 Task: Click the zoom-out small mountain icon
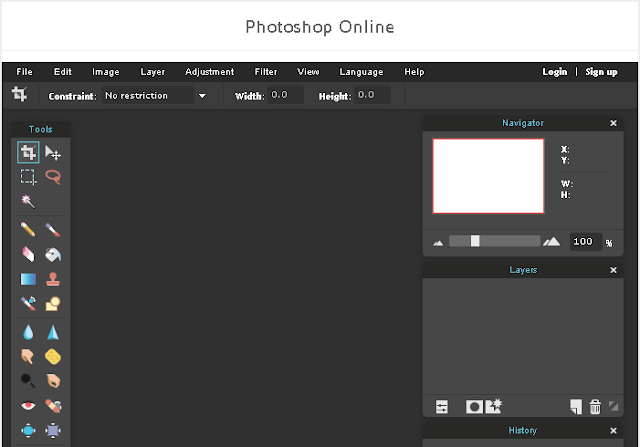tap(438, 243)
